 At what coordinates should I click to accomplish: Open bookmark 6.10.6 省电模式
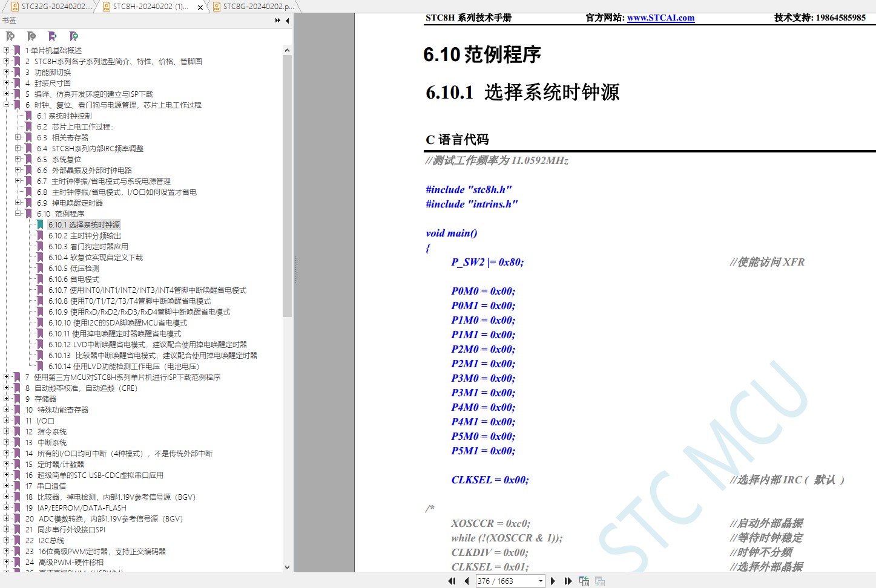coord(74,279)
